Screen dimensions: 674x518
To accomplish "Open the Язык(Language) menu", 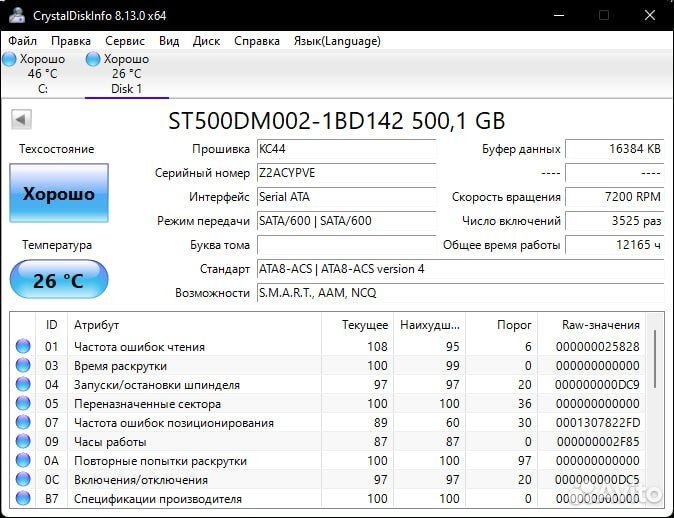I will click(337, 41).
